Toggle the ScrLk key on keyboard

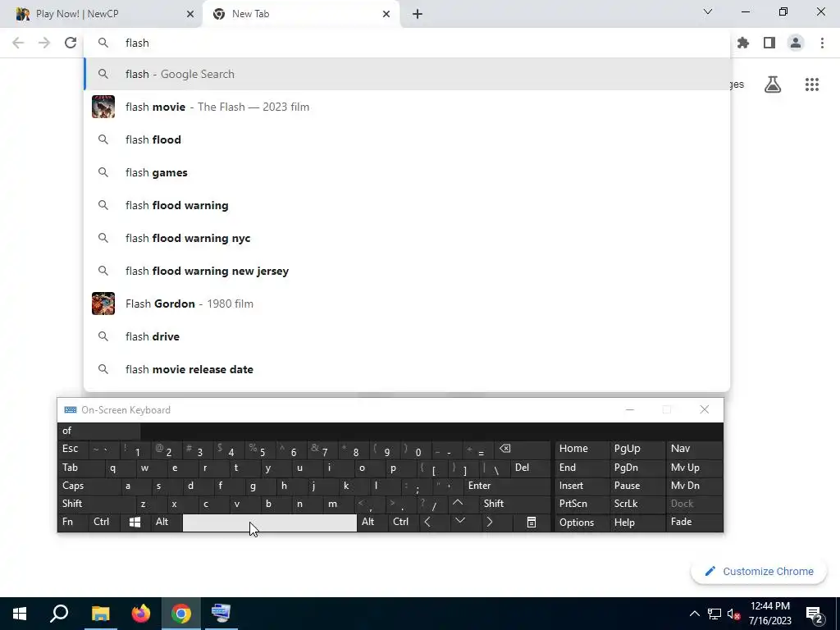pos(636,504)
